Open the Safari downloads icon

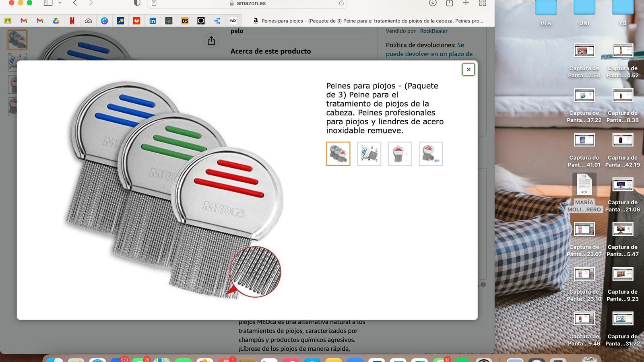pos(433,3)
